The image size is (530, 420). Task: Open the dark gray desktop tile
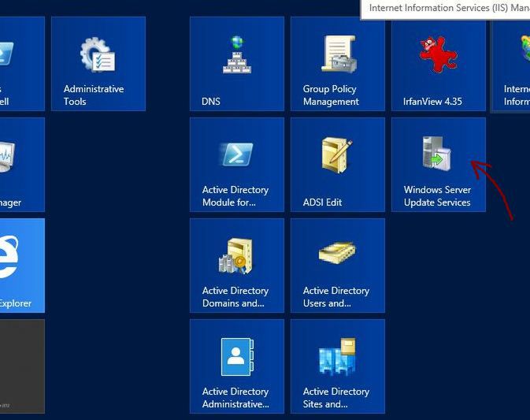pyautogui.click(x=22, y=366)
